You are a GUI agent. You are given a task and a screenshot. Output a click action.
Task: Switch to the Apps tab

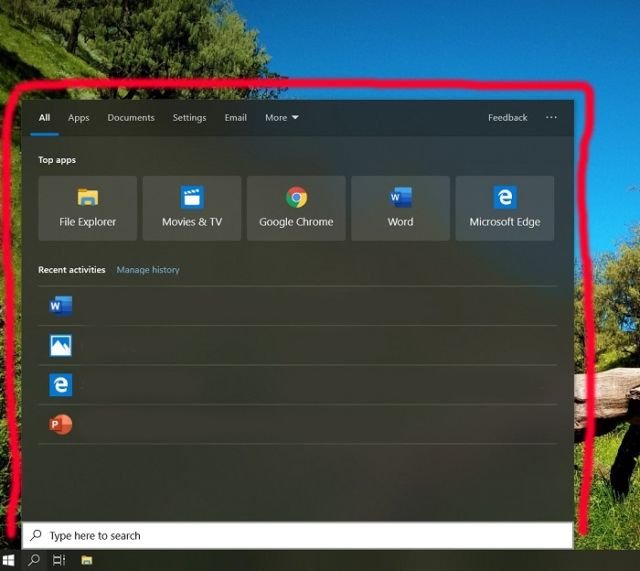point(78,118)
